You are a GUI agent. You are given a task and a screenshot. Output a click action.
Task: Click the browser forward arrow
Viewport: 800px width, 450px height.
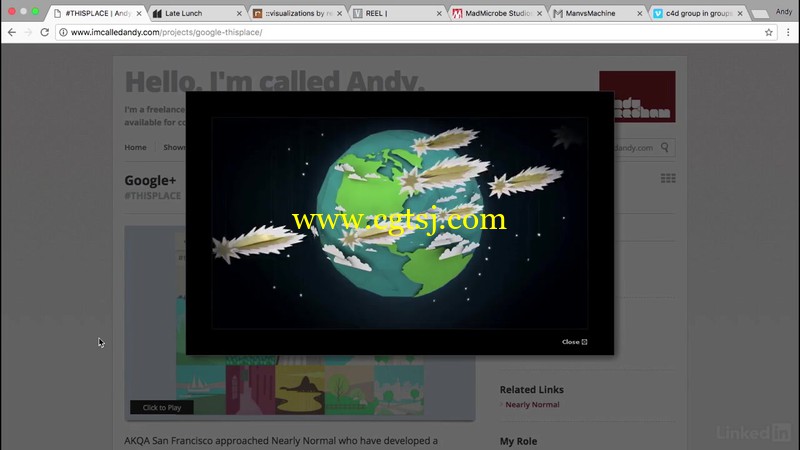point(28,32)
